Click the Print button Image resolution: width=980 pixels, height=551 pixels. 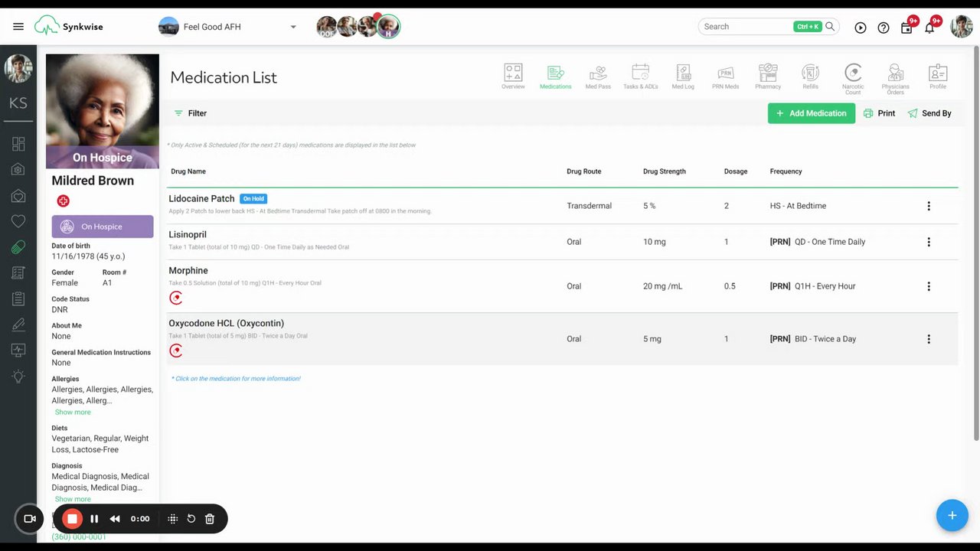point(879,113)
